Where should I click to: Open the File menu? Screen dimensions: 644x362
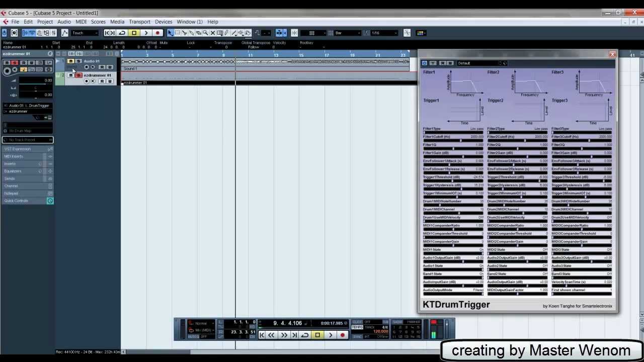tap(15, 22)
